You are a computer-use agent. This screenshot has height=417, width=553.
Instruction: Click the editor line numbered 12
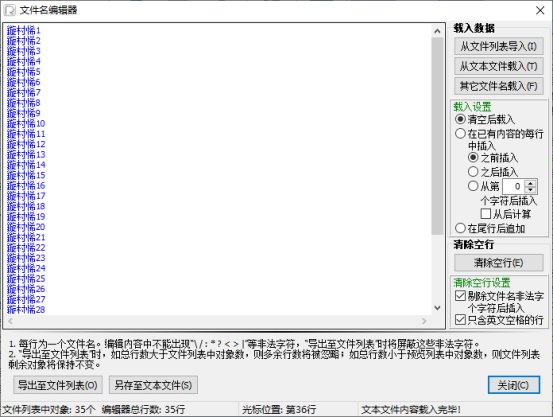26,144
